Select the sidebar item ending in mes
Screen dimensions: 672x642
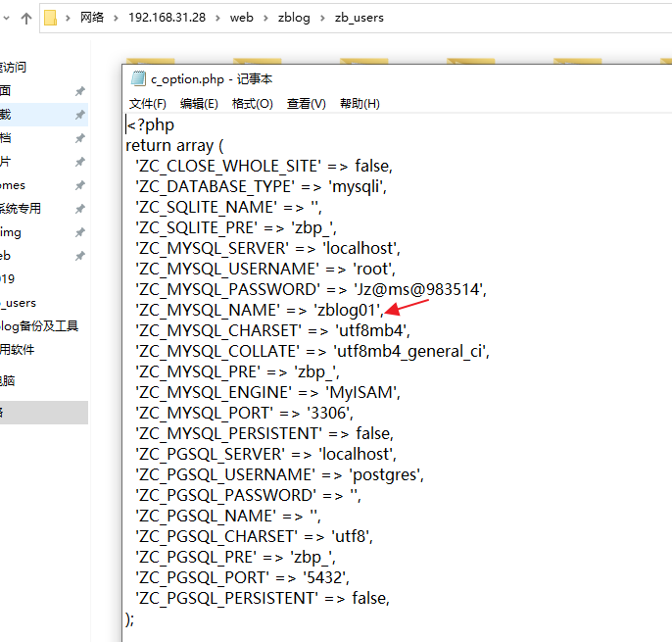13,185
